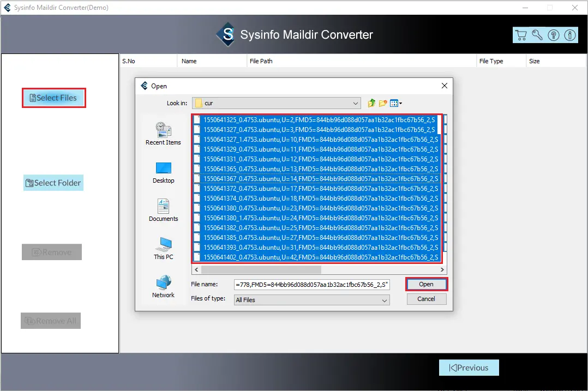Close the Open dialog
Viewport: 588px width, 391px height.
point(445,86)
